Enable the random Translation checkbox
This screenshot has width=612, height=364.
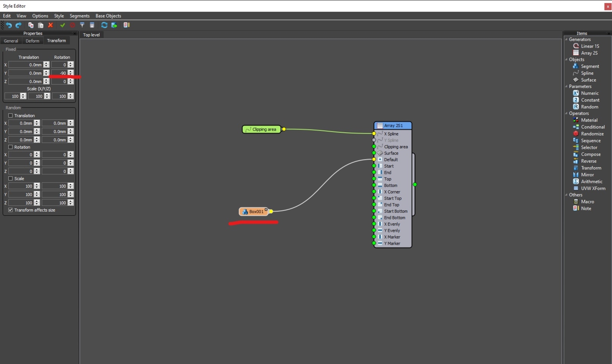pyautogui.click(x=11, y=116)
